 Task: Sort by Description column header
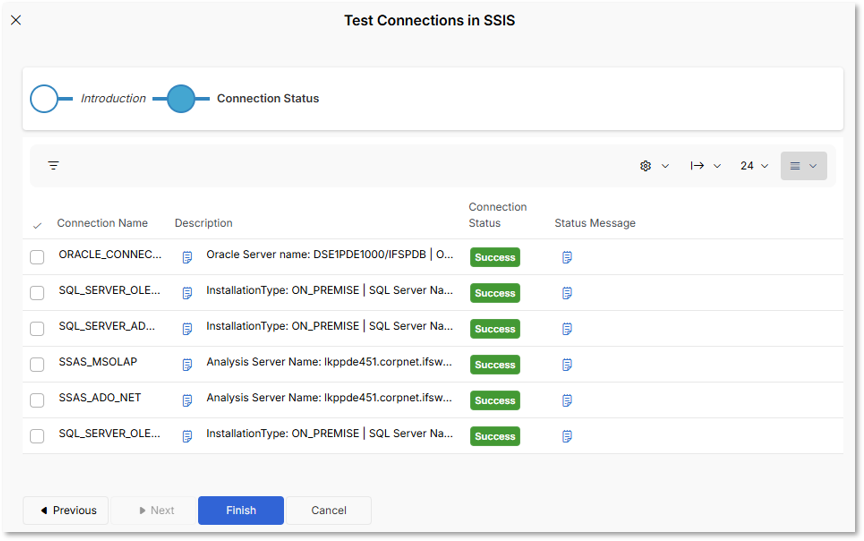[x=203, y=223]
